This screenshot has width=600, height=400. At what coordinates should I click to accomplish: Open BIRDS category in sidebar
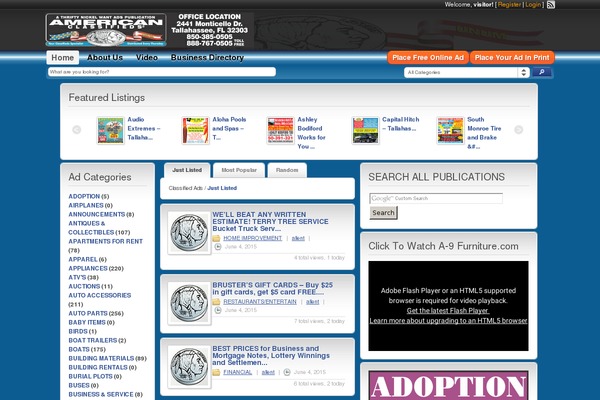pyautogui.click(x=78, y=331)
